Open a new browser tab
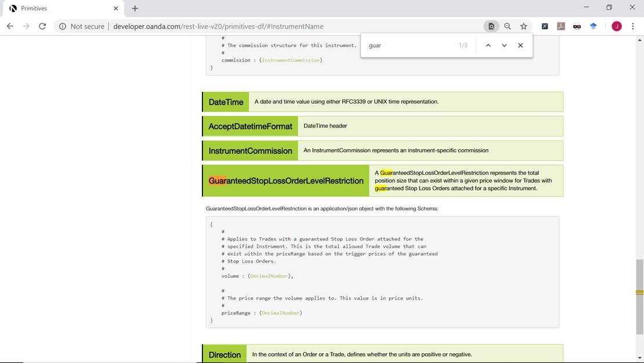Screen dimensions: 644x363 (135, 8)
